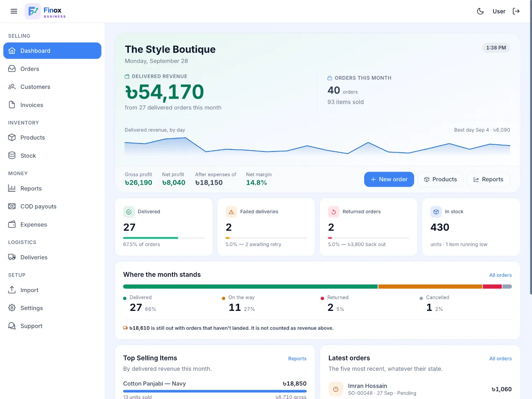The height and width of the screenshot is (399, 532).
Task: Click the blue Cotton Panjabi revenue bar
Action: (x=215, y=391)
